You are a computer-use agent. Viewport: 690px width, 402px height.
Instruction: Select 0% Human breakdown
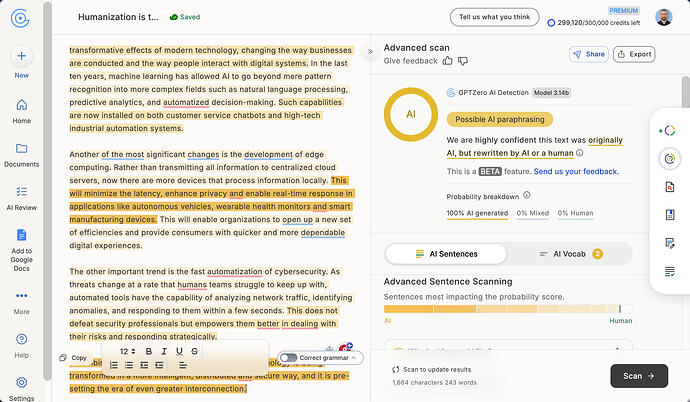575,214
